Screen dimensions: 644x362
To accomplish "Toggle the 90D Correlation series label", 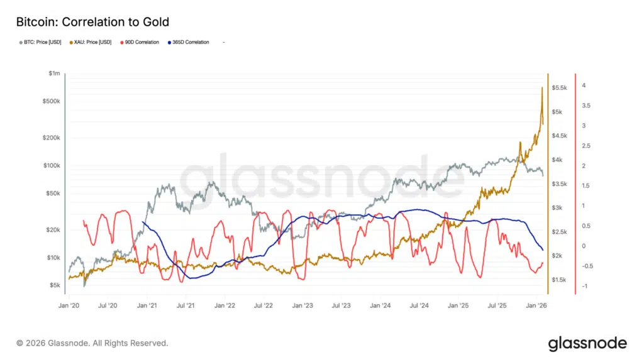I will click(x=142, y=42).
